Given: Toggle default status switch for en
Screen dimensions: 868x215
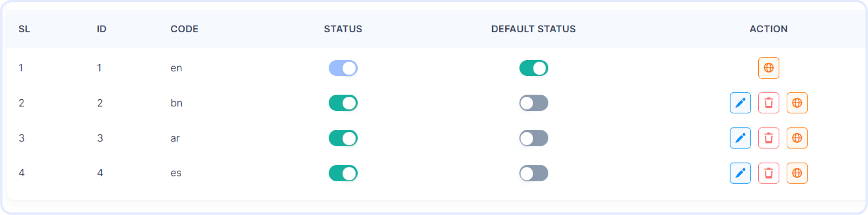Looking at the screenshot, I should tap(534, 68).
